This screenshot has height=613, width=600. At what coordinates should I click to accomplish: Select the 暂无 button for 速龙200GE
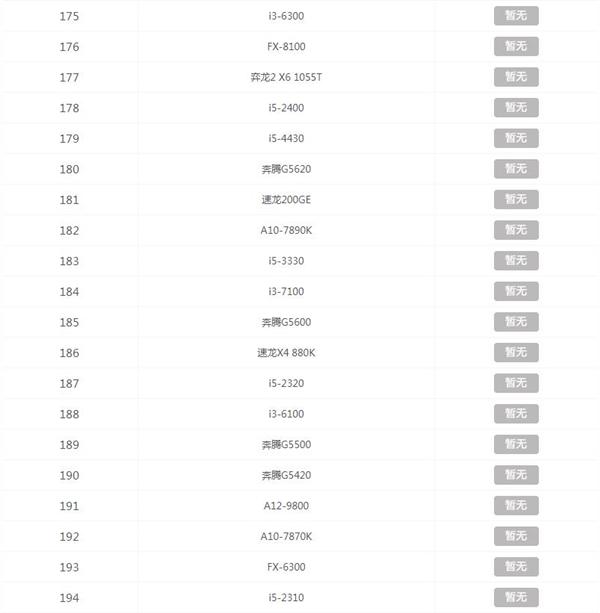pyautogui.click(x=515, y=199)
